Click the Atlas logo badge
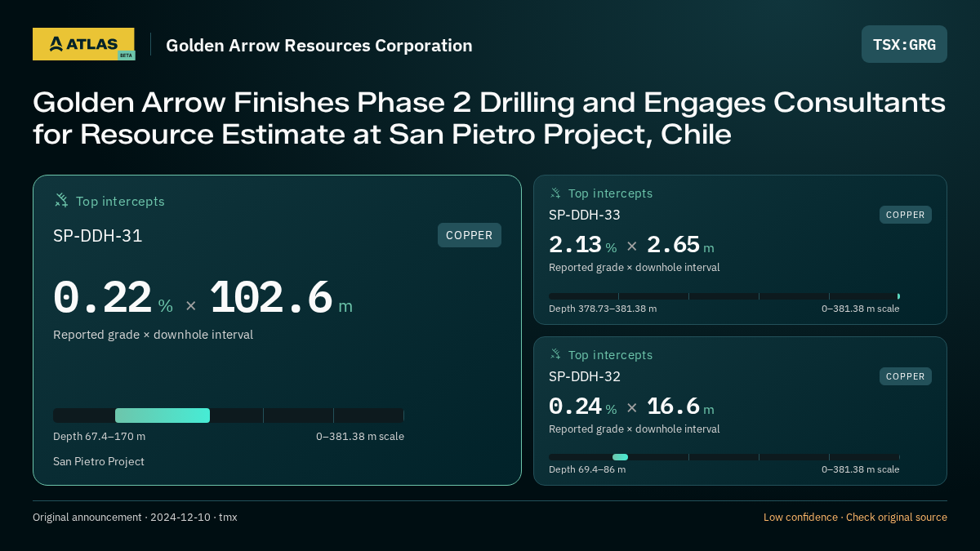The width and height of the screenshot is (980, 551). coord(83,44)
